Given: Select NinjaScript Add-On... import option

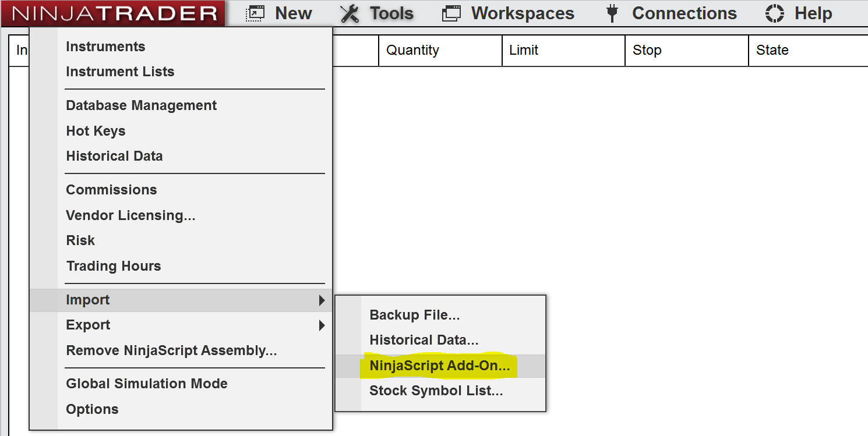Looking at the screenshot, I should [x=440, y=366].
